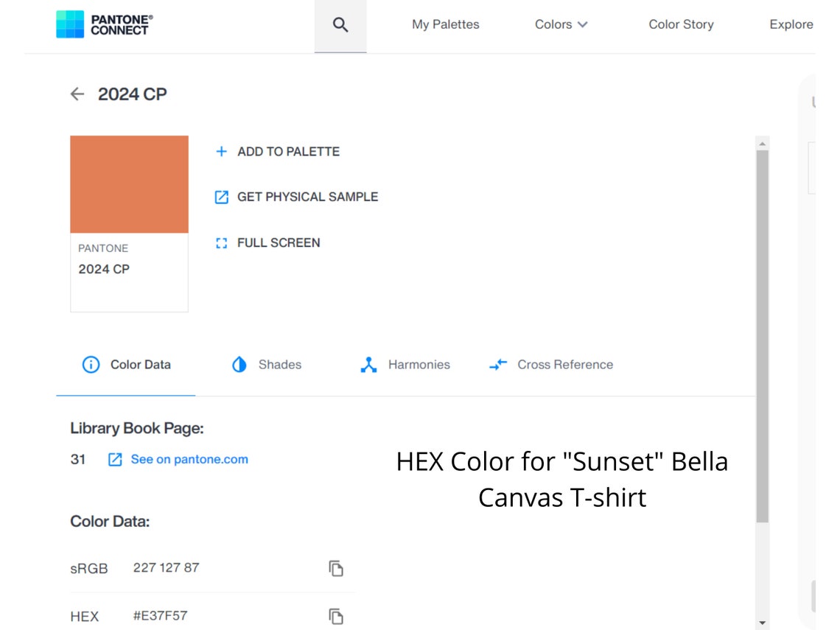840x630 pixels.
Task: Click Add to Palette
Action: pos(288,151)
